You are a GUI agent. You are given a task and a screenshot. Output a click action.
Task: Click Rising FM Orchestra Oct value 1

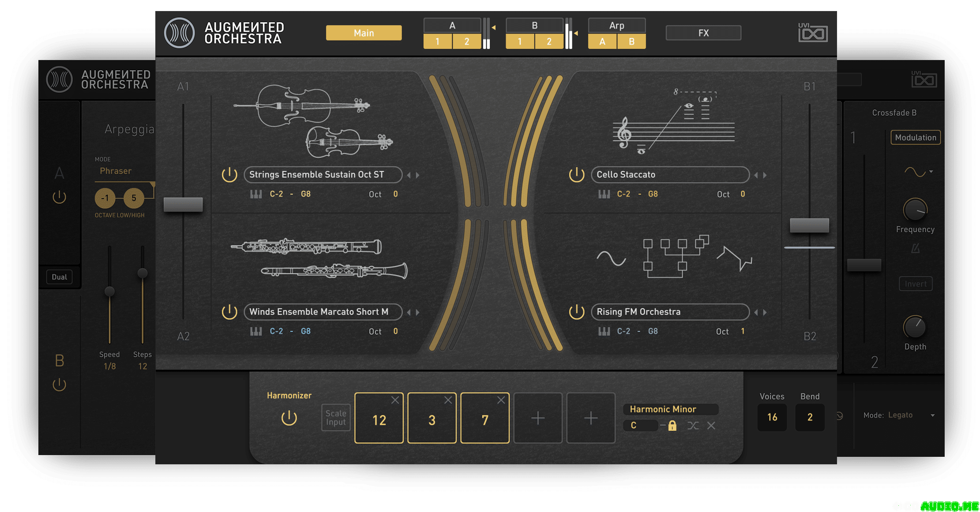743,331
